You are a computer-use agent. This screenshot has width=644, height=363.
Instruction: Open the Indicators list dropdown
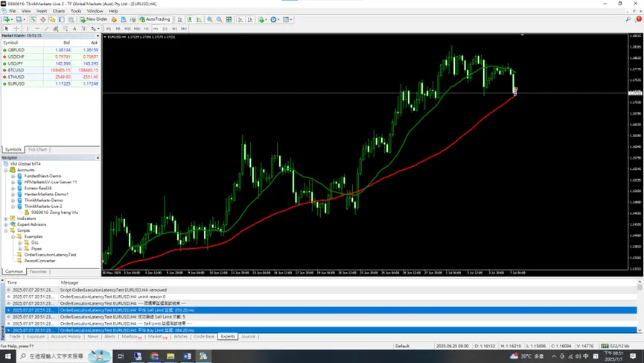pyautogui.click(x=263, y=19)
